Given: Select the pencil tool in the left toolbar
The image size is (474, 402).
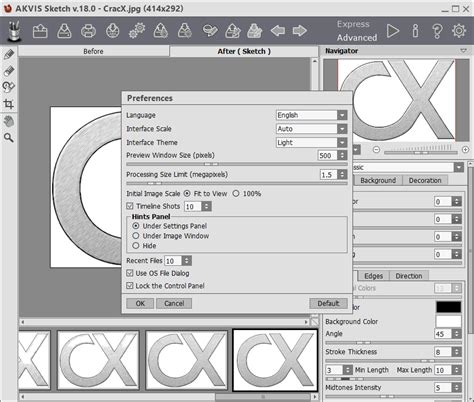Looking at the screenshot, I should pos(9,54).
